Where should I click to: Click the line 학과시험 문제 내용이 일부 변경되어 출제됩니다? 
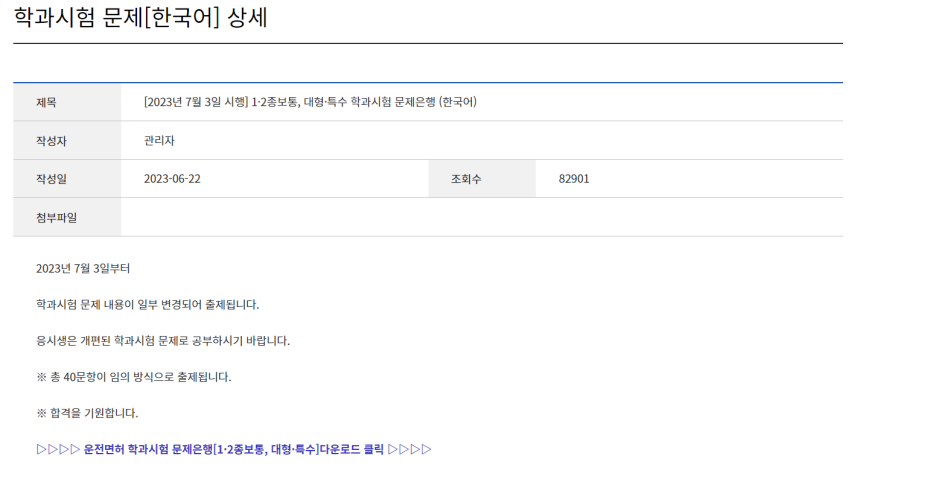pyautogui.click(x=147, y=305)
